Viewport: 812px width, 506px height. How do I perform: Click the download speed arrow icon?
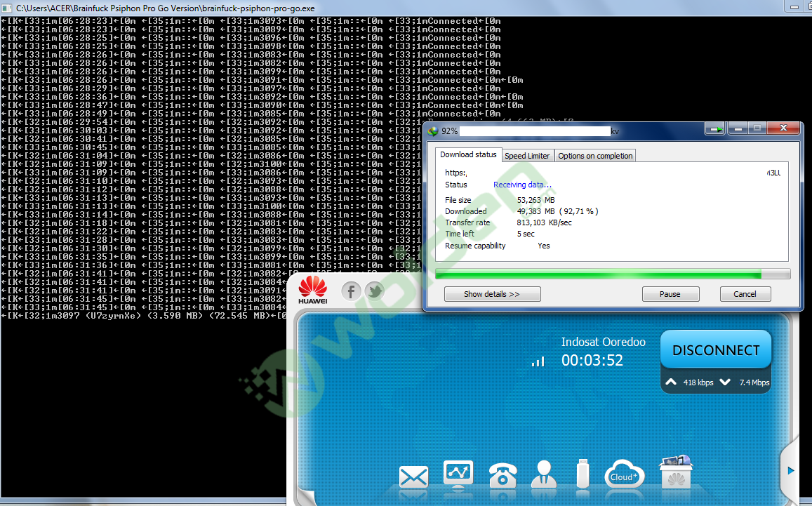click(x=725, y=382)
